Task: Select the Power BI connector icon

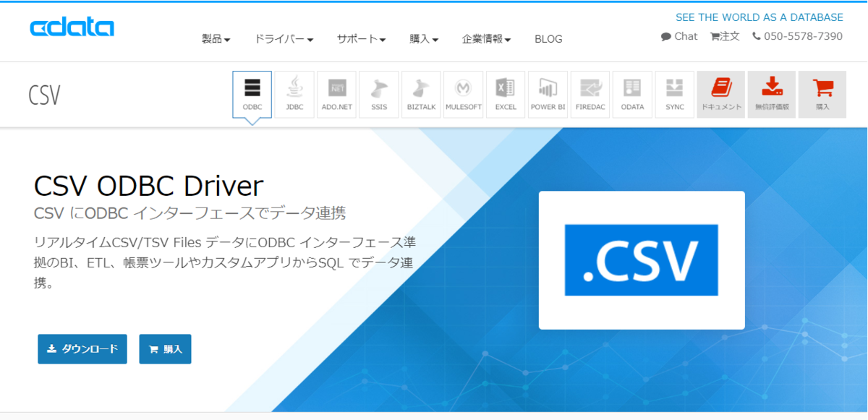Action: [548, 94]
